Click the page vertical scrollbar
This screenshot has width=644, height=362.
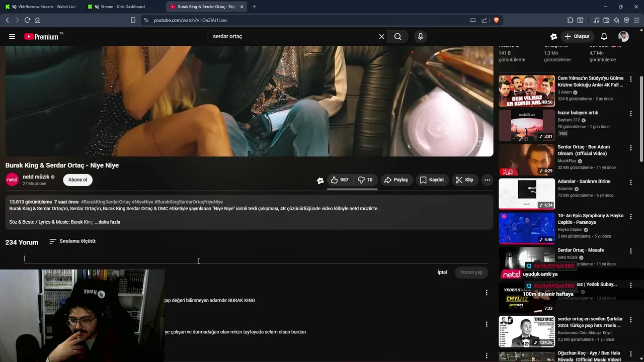click(641, 119)
